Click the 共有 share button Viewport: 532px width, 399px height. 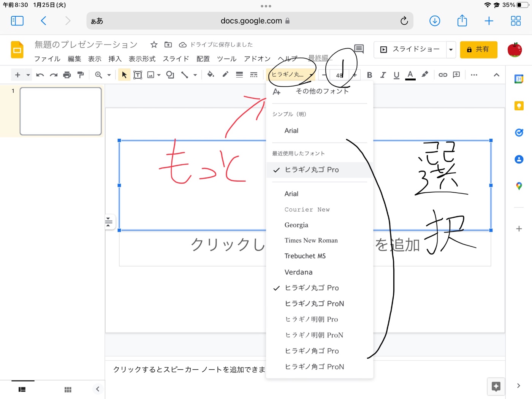(478, 49)
